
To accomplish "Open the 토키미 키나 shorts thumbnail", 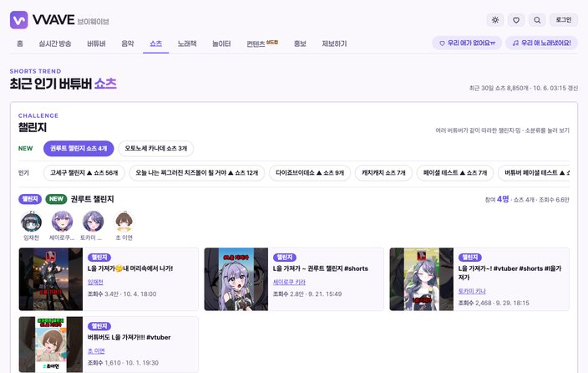I will (x=422, y=279).
